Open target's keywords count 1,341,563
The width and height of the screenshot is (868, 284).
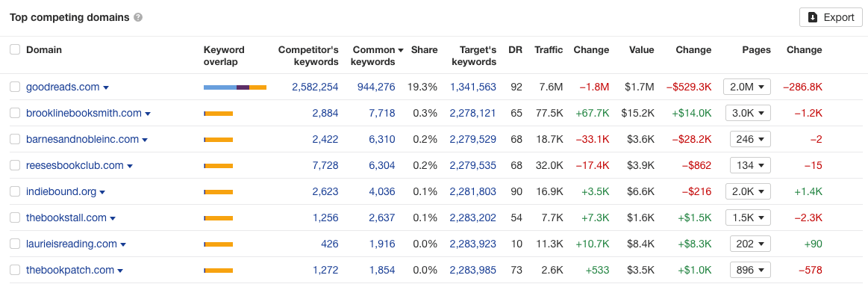pyautogui.click(x=472, y=87)
